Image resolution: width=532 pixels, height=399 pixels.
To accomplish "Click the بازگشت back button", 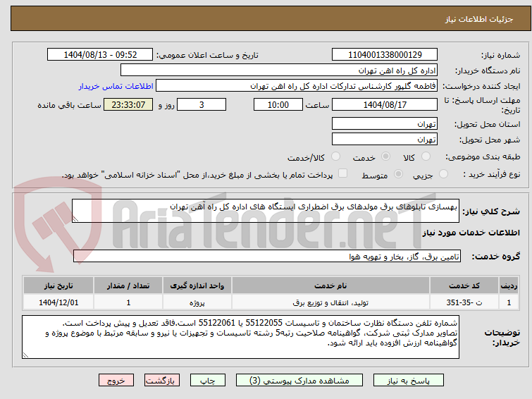I will pos(162,381).
